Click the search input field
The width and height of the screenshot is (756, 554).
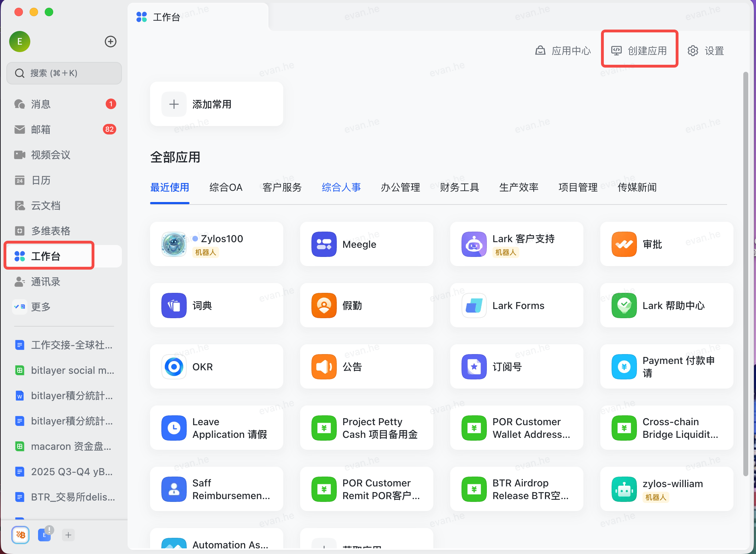[64, 73]
